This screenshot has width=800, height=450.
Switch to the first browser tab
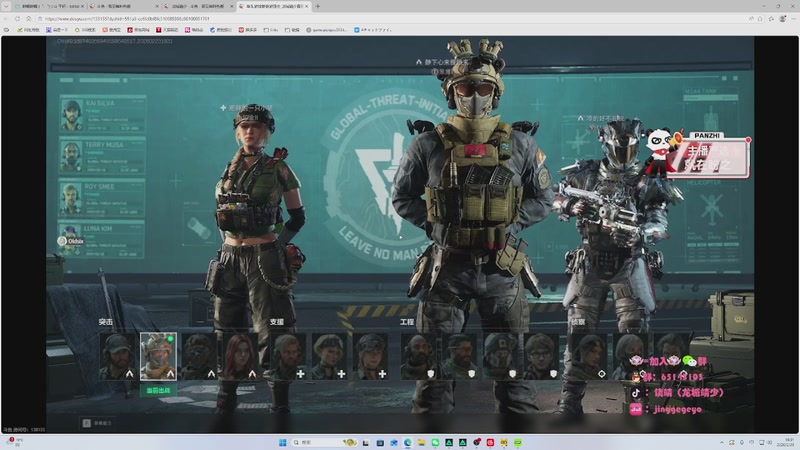48,6
